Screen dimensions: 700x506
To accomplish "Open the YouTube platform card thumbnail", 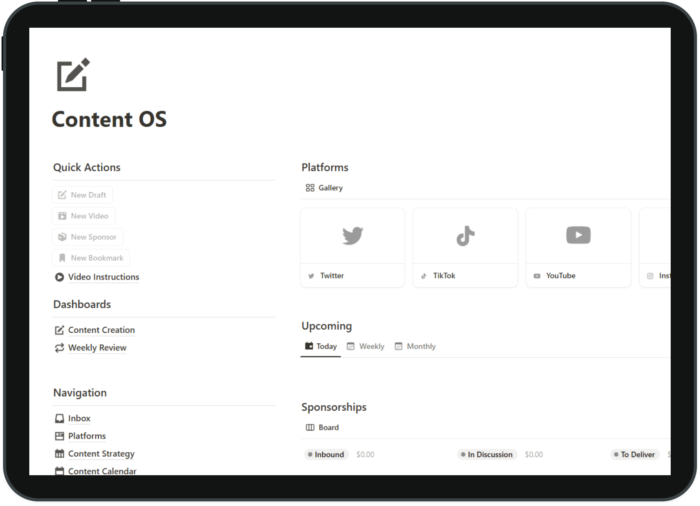I will pyautogui.click(x=579, y=236).
